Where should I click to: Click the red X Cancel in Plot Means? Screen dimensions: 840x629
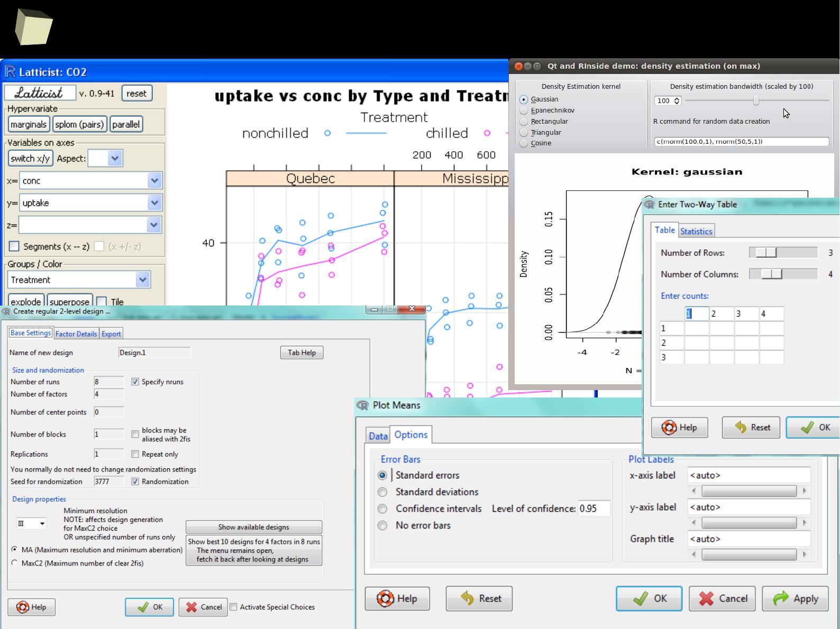coord(722,598)
